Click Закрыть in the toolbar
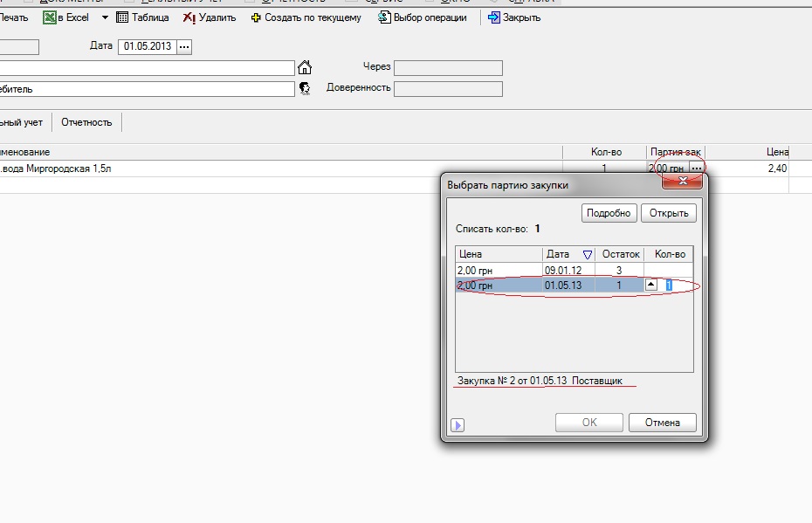 click(514, 17)
